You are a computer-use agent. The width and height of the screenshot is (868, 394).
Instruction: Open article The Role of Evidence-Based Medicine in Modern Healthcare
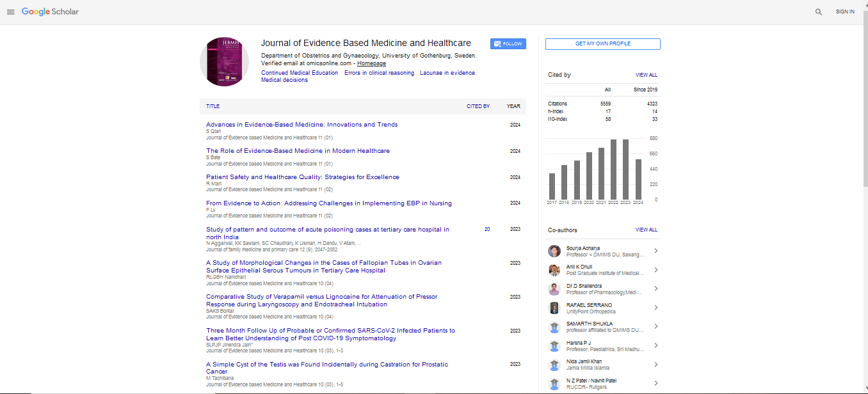pyautogui.click(x=298, y=151)
